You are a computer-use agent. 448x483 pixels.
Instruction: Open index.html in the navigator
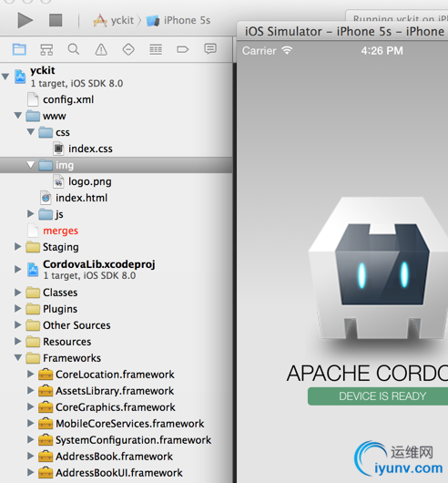coord(81,198)
